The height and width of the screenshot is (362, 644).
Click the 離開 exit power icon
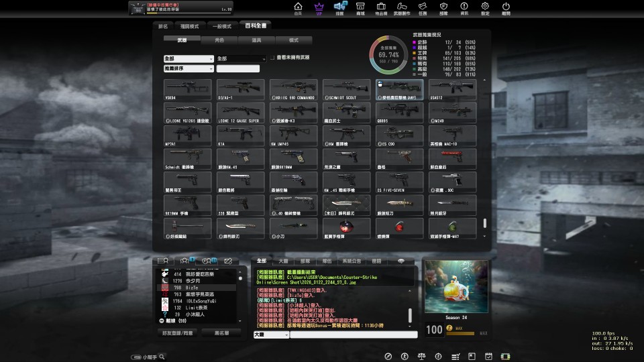[506, 8]
